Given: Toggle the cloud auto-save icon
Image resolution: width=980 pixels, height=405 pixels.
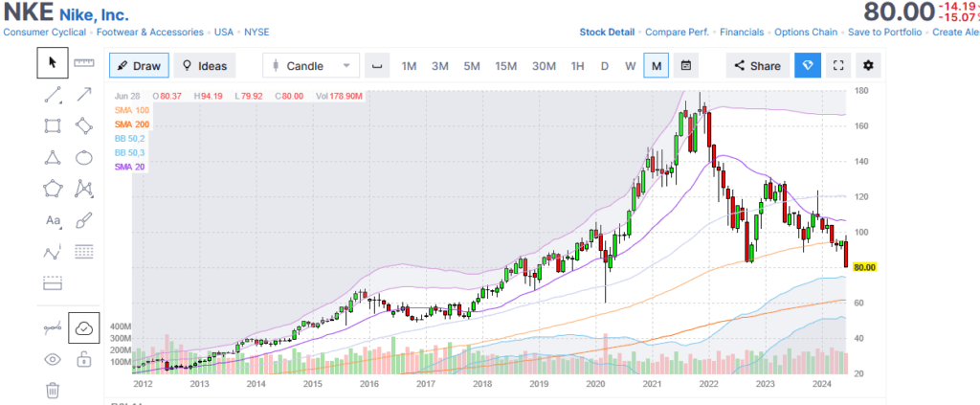Looking at the screenshot, I should [84, 327].
